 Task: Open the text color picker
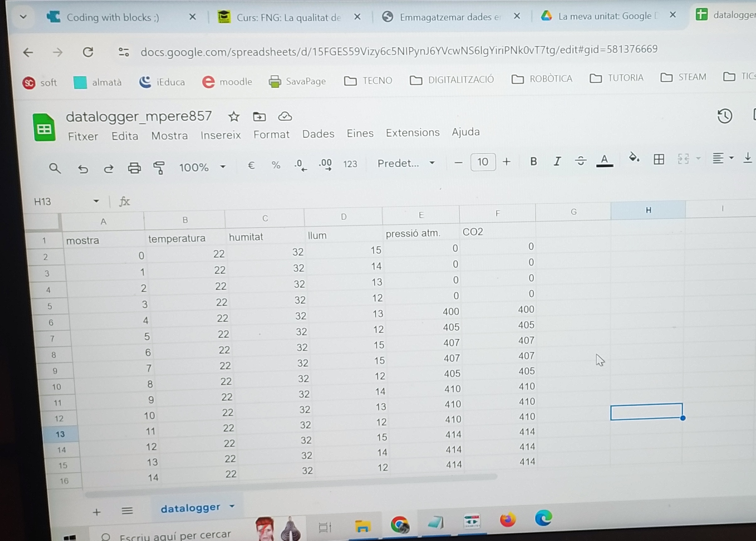click(x=604, y=160)
